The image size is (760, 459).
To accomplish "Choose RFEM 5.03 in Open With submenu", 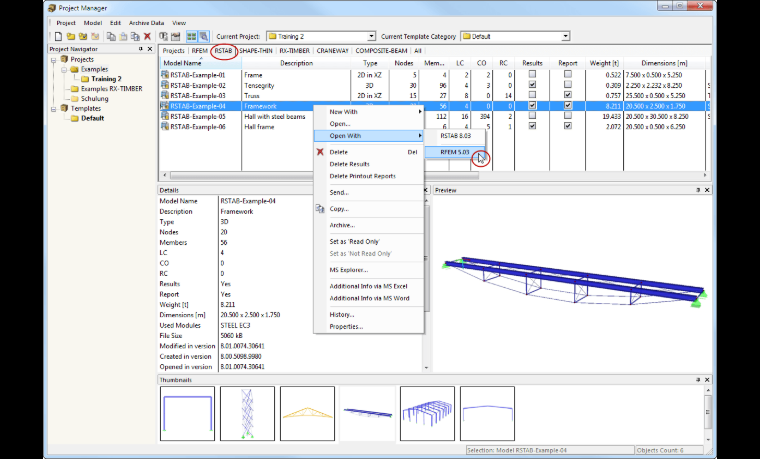I will point(455,152).
